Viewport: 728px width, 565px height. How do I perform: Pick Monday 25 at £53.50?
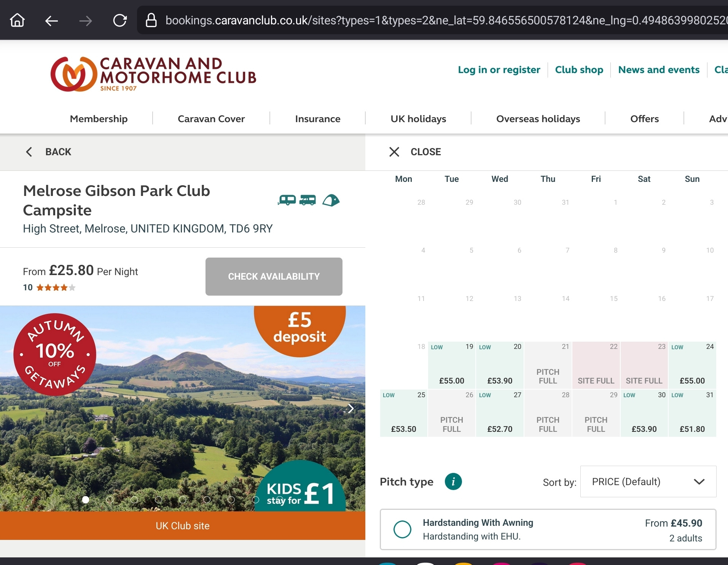tap(403, 413)
